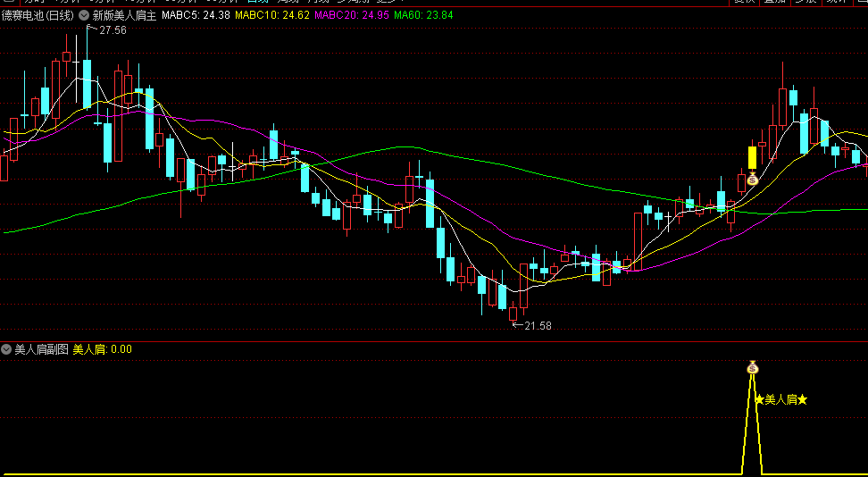Open the chevron menu beside 美人肩副图

(x=6, y=349)
